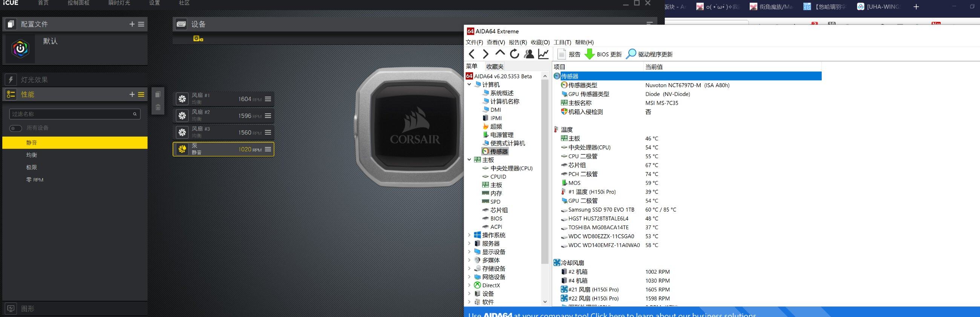Expand 操作系统 tree node
The width and height of the screenshot is (980, 317).
(x=469, y=235)
